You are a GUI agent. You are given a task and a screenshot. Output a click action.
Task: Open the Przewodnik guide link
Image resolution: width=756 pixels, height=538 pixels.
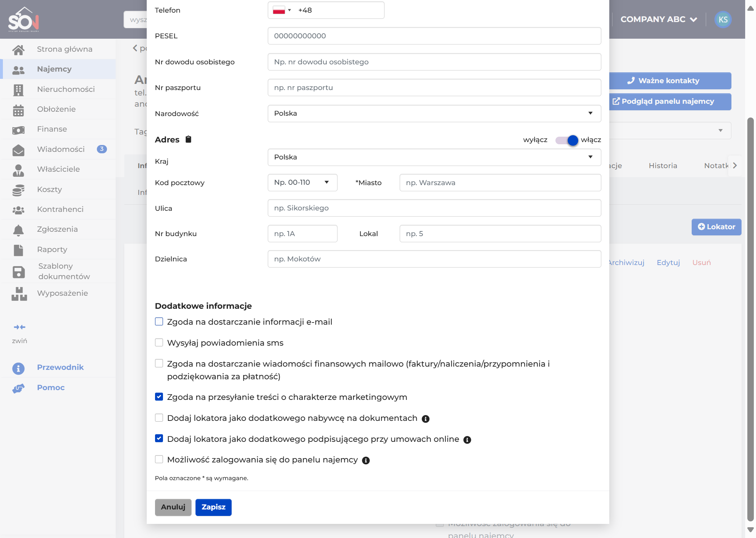click(60, 368)
